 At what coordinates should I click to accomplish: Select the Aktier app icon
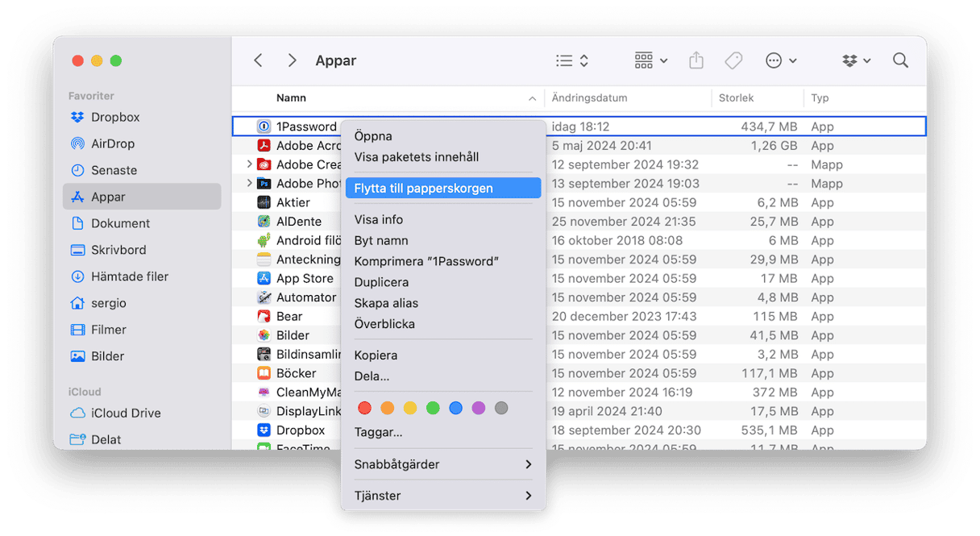click(264, 202)
